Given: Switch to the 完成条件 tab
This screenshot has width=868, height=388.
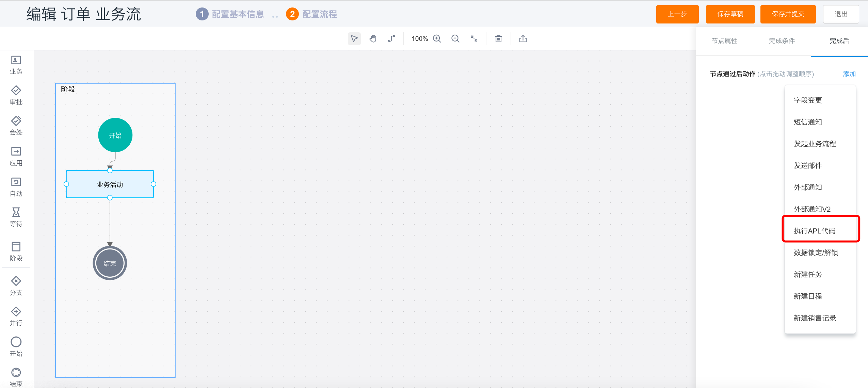Looking at the screenshot, I should pos(782,41).
